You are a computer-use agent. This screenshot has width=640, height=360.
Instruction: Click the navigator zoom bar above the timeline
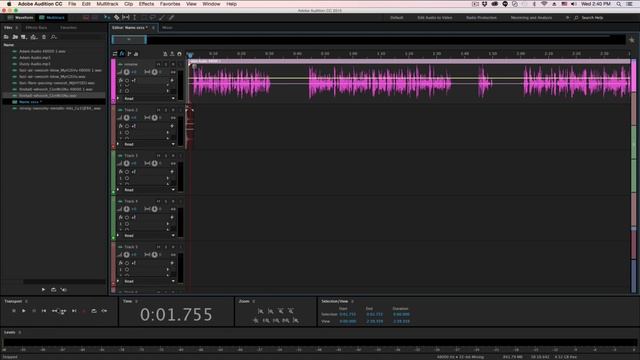(x=129, y=40)
